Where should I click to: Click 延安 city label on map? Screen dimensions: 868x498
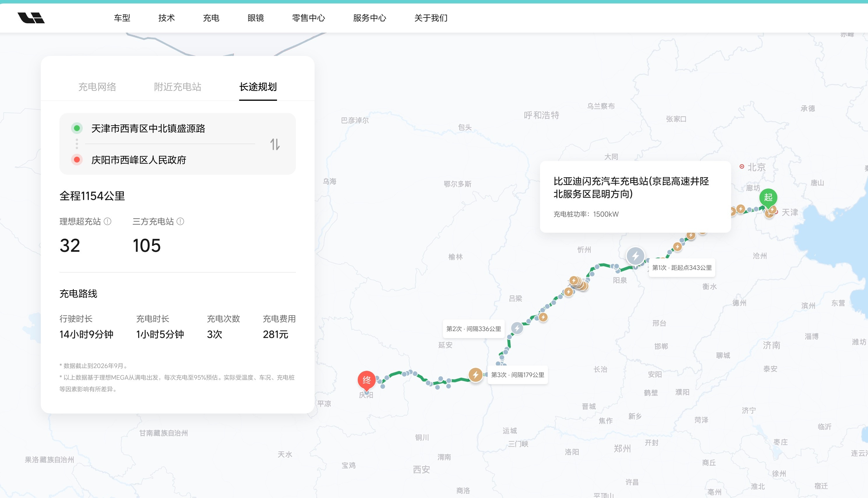pyautogui.click(x=445, y=345)
